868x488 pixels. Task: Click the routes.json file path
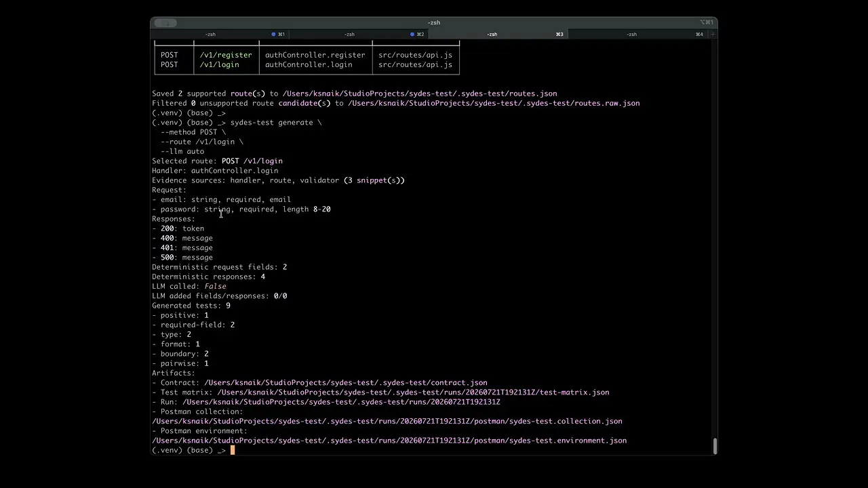click(x=420, y=94)
